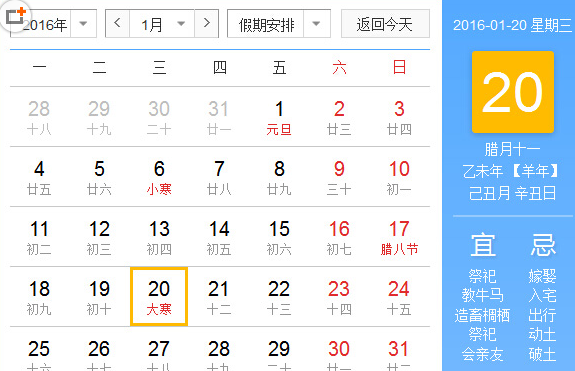Select highlighted January 20 大寒
Screen dimensions: 575x371
click(x=159, y=297)
